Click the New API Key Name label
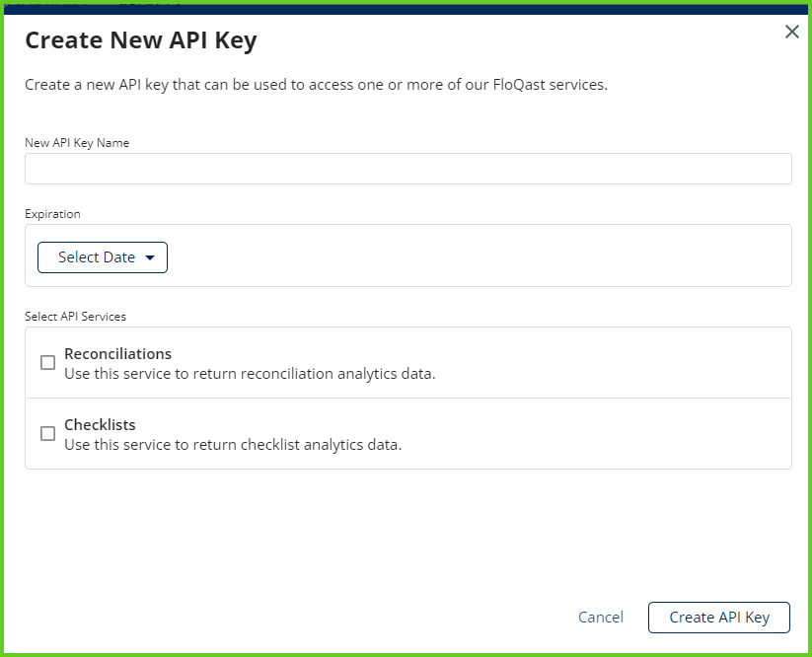Screen dimensions: 812x657 [x=77, y=142]
